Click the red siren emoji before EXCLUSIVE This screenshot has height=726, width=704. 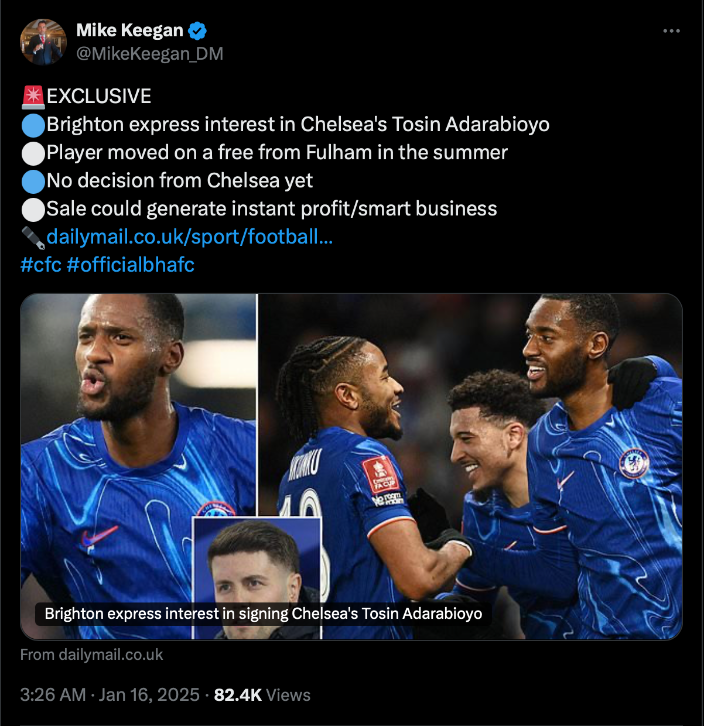pos(33,97)
